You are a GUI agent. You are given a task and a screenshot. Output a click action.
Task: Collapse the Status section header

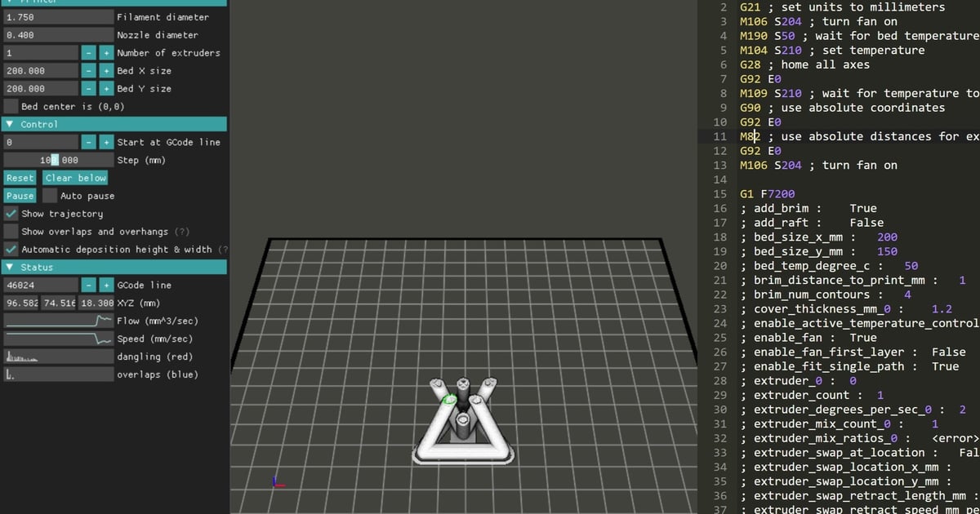coord(10,268)
